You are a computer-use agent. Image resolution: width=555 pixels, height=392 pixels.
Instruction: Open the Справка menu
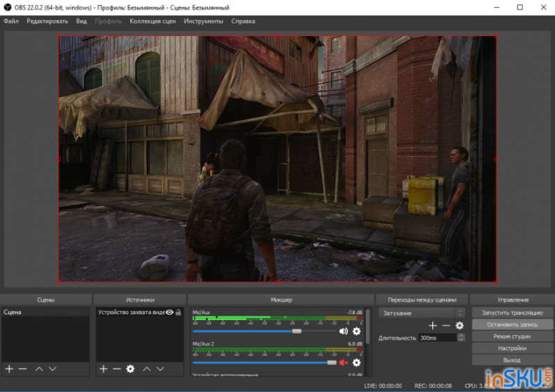point(244,22)
